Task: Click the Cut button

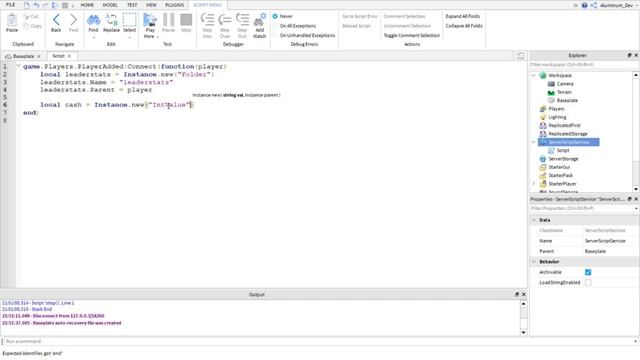Action: tap(31, 17)
